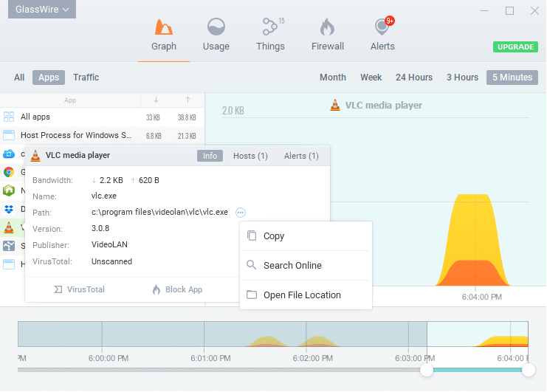Select Host Process for Windows row
This screenshot has height=392, width=547.
(75, 135)
